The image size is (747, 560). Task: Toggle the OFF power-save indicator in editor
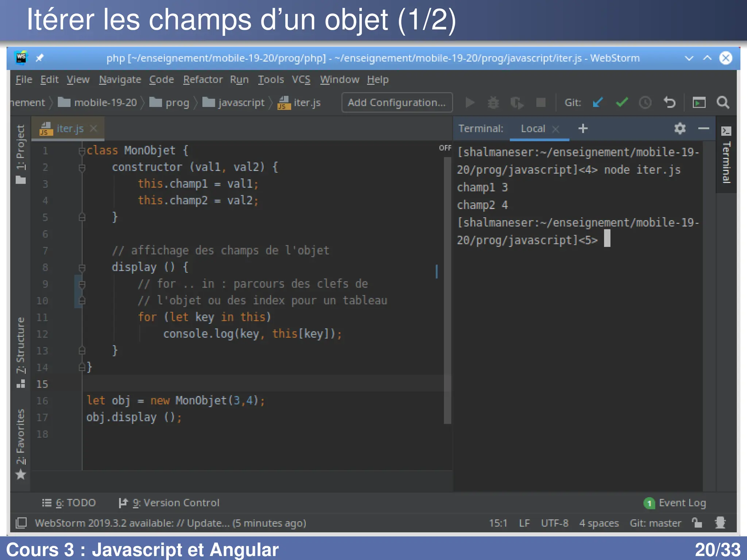445,148
